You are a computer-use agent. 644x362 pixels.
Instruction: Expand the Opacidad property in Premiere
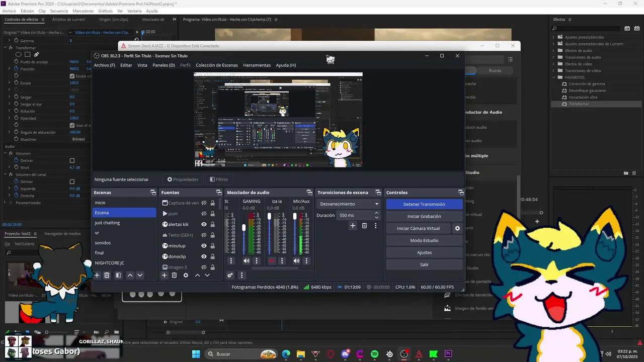click(x=9, y=118)
